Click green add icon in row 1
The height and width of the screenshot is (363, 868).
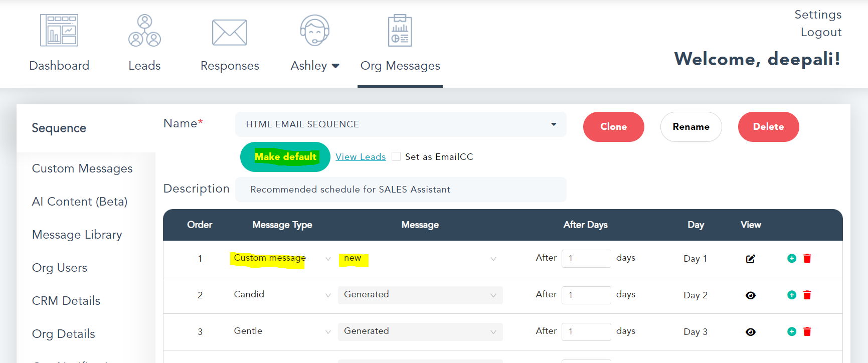(x=791, y=258)
